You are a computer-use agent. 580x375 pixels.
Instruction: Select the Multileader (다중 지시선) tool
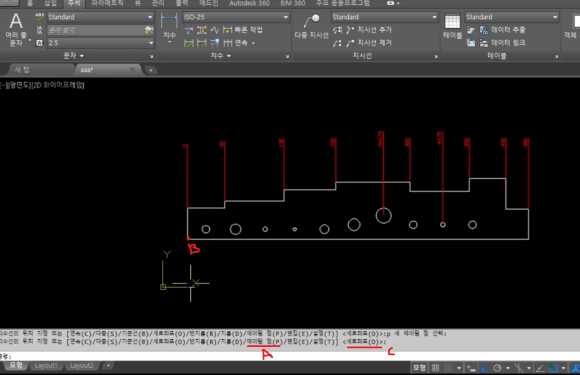(311, 26)
